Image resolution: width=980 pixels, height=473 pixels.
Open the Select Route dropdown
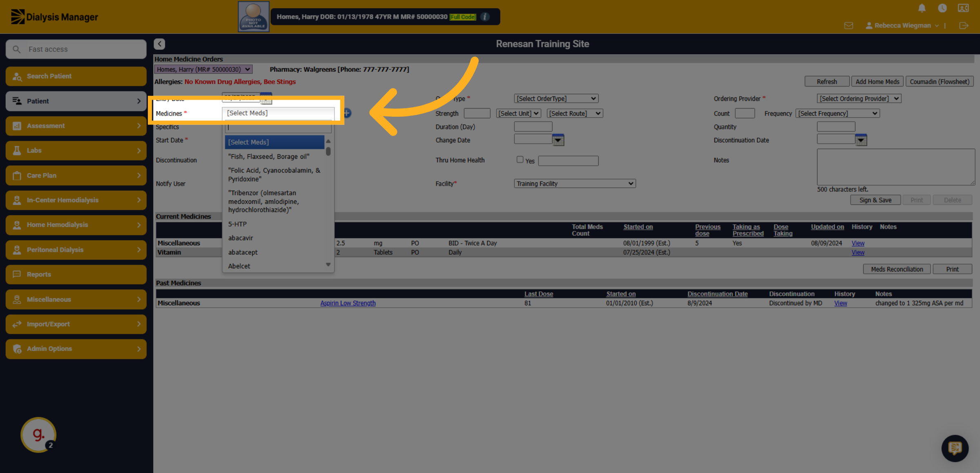coord(575,113)
